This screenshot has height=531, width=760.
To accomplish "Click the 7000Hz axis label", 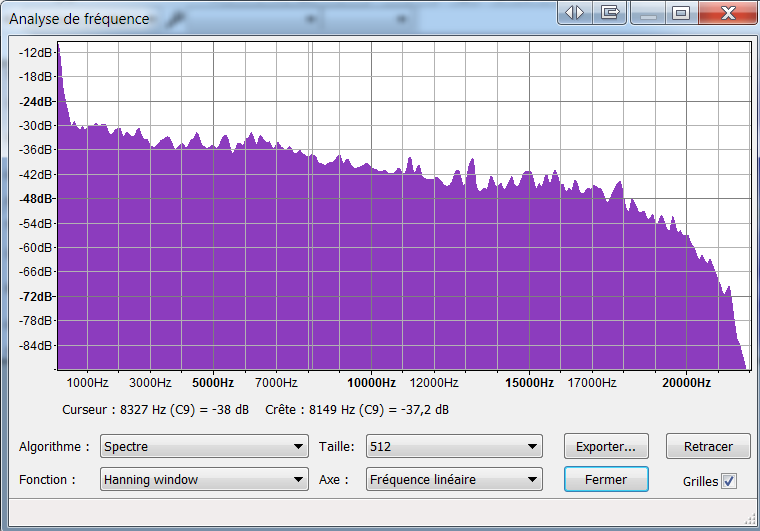I will [276, 383].
